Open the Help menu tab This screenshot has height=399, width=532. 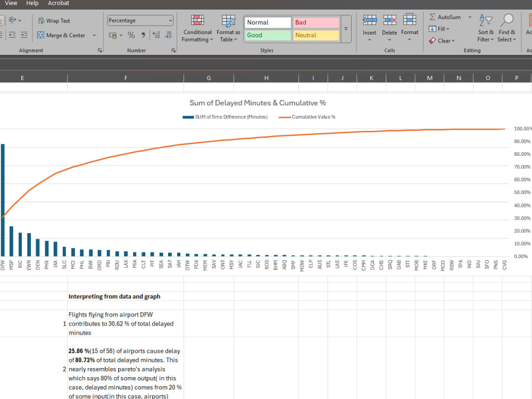point(32,3)
